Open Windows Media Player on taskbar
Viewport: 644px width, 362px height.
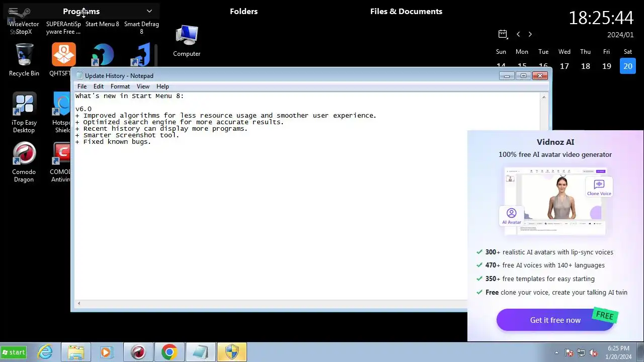pos(106,352)
